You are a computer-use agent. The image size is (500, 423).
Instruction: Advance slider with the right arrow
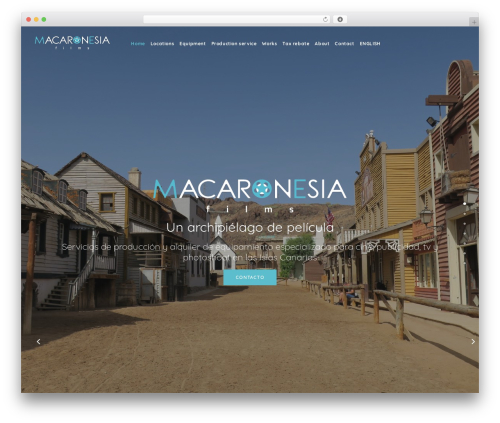click(x=473, y=341)
